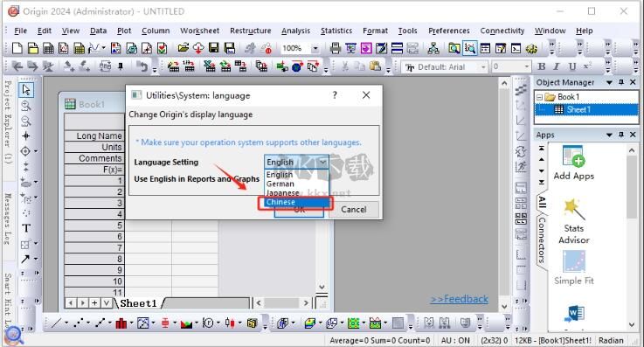The height and width of the screenshot is (347, 644).
Task: Close the language dialog with X
Action: (x=366, y=95)
